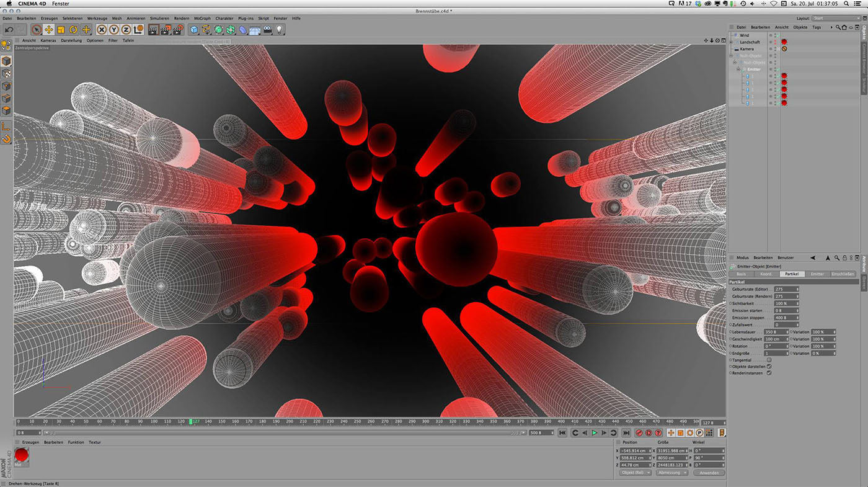
Task: Open Erzeugen in the material manager
Action: 30,442
